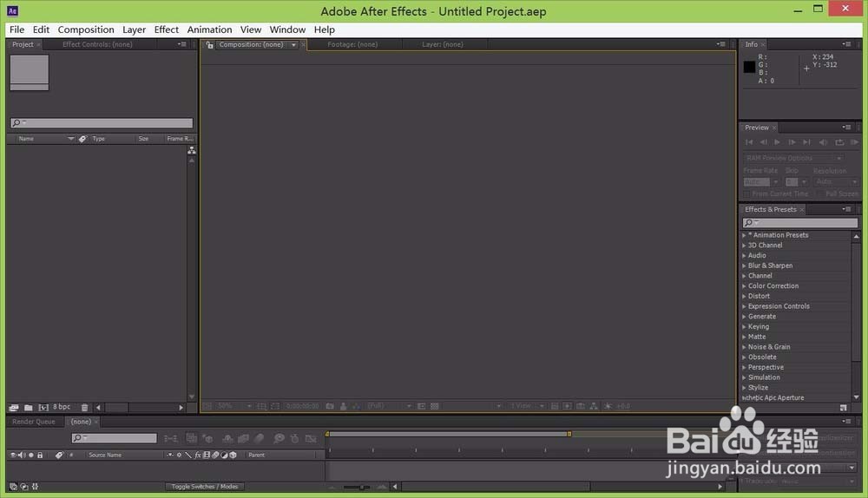Image resolution: width=868 pixels, height=498 pixels.
Task: Open the Animation menu
Action: (x=209, y=29)
